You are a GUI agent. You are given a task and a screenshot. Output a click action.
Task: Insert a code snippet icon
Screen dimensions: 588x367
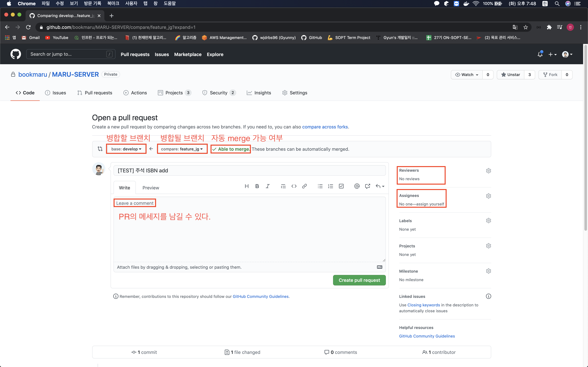tap(294, 186)
